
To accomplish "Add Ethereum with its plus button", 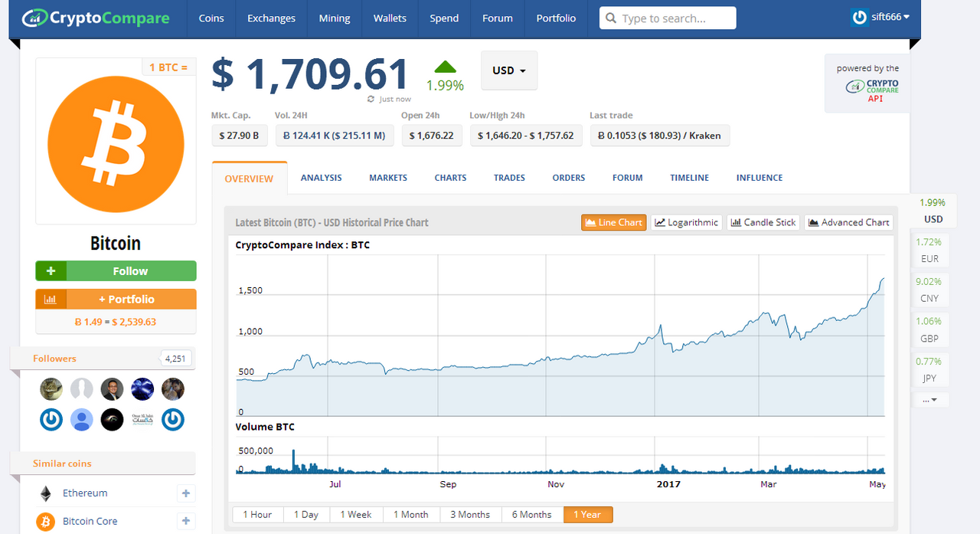I will click(186, 493).
